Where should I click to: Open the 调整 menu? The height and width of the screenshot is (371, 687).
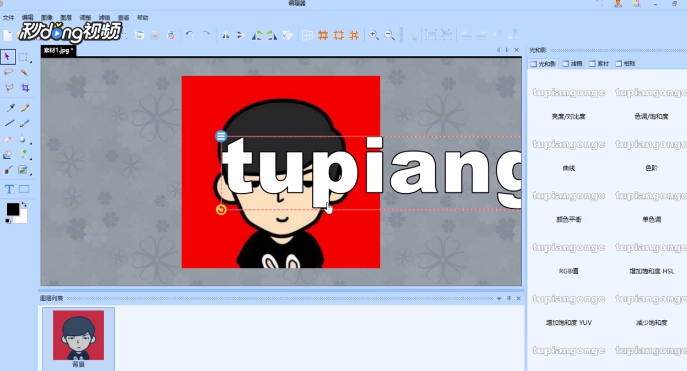pyautogui.click(x=85, y=18)
